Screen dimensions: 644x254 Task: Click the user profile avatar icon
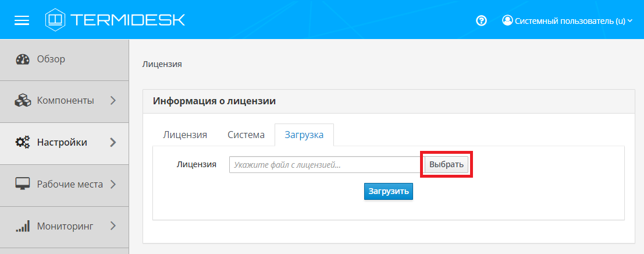(507, 20)
